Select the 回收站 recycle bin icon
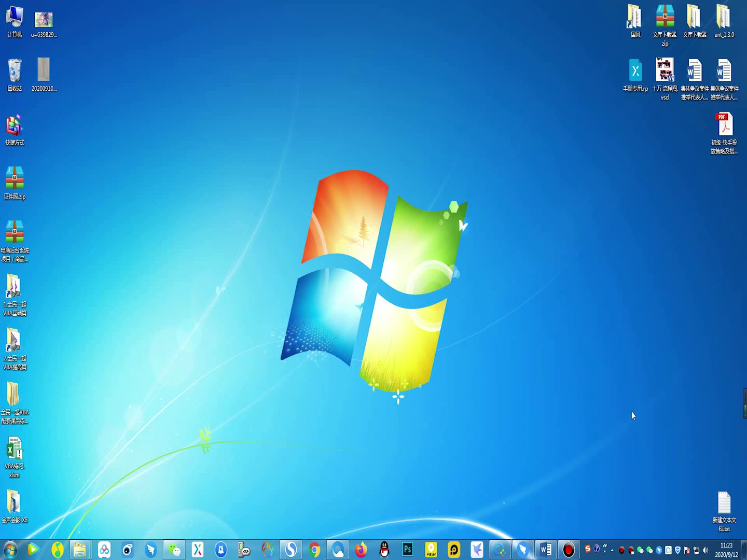Viewport: 747px width, 560px height. pyautogui.click(x=15, y=75)
